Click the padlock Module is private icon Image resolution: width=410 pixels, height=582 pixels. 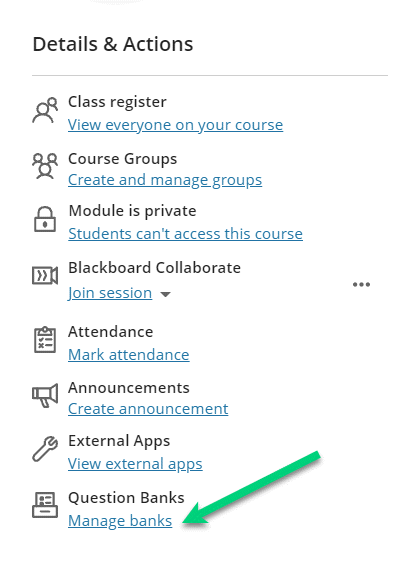[x=45, y=219]
